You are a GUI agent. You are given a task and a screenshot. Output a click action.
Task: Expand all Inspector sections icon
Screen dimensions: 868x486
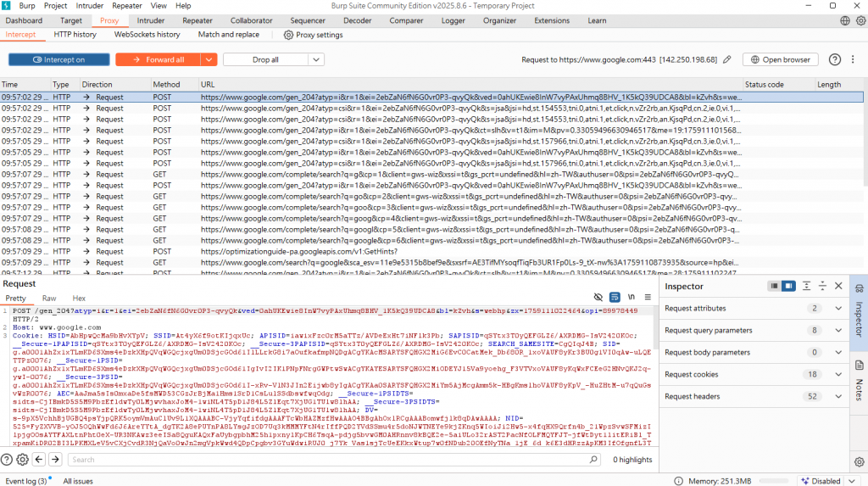click(x=806, y=286)
